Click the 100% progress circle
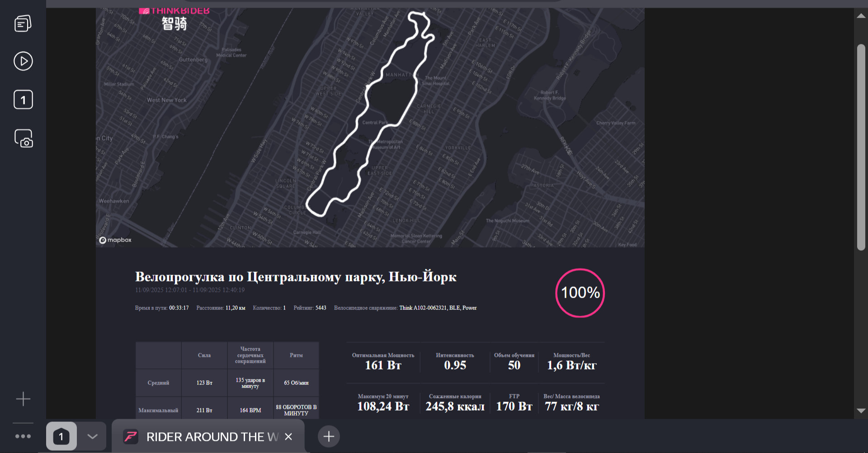 tap(580, 293)
